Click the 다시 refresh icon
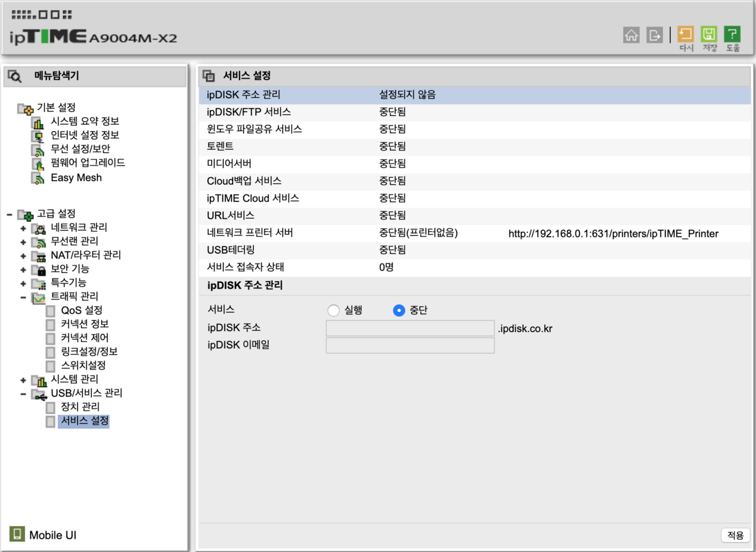This screenshot has height=552, width=756. 685,34
